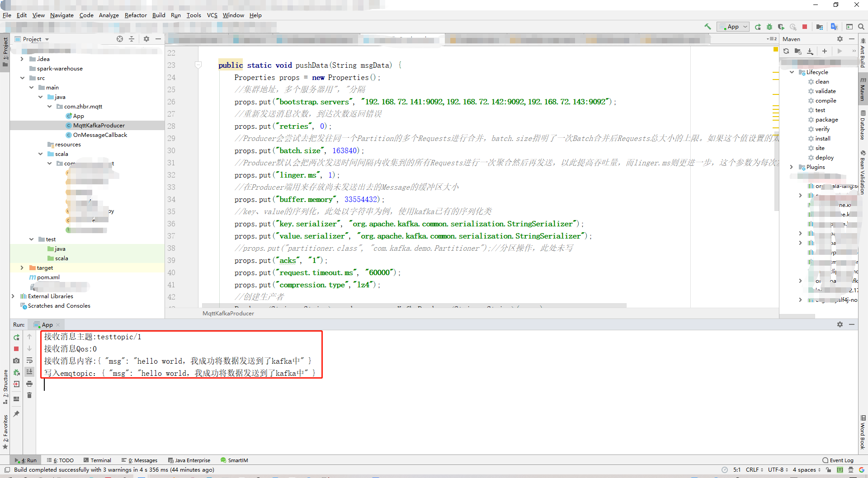Click the locate-file target icon in Project panel
Screen dimensions: 868x478
point(120,39)
